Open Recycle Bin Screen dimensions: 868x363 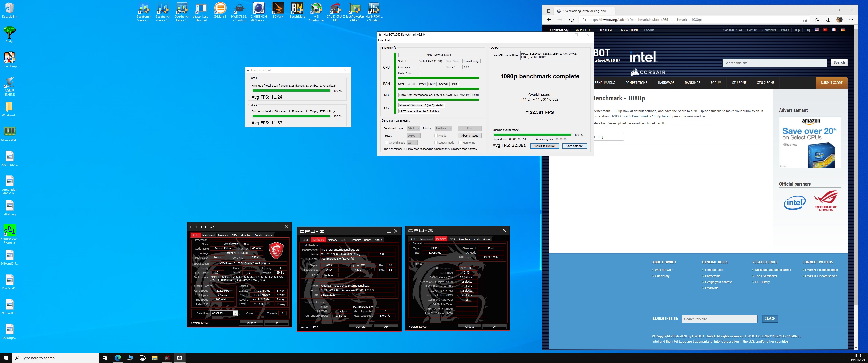tap(9, 10)
